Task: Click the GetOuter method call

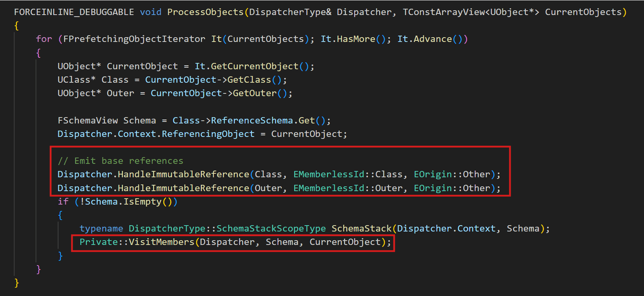Action: pos(254,93)
